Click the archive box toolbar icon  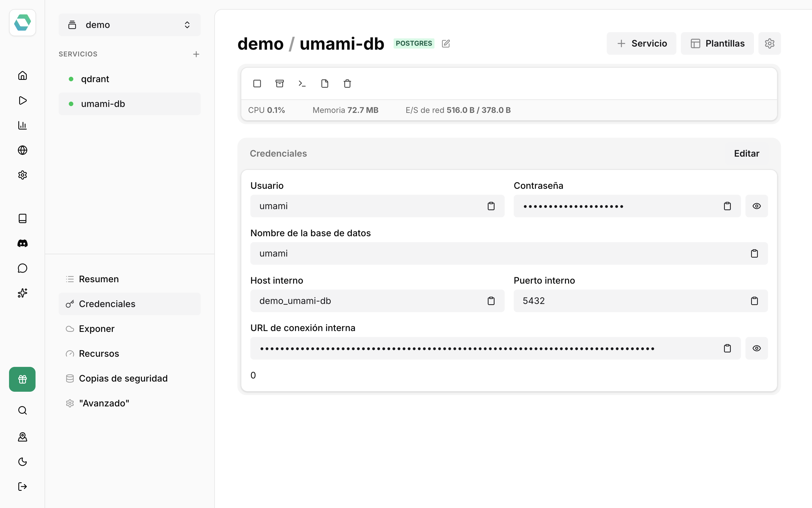(279, 84)
